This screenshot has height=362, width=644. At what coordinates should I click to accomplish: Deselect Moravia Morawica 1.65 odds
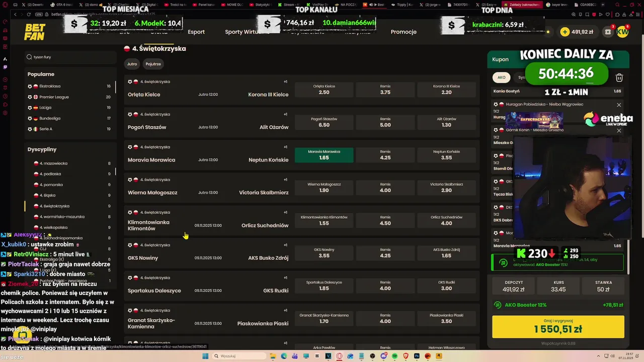(324, 155)
